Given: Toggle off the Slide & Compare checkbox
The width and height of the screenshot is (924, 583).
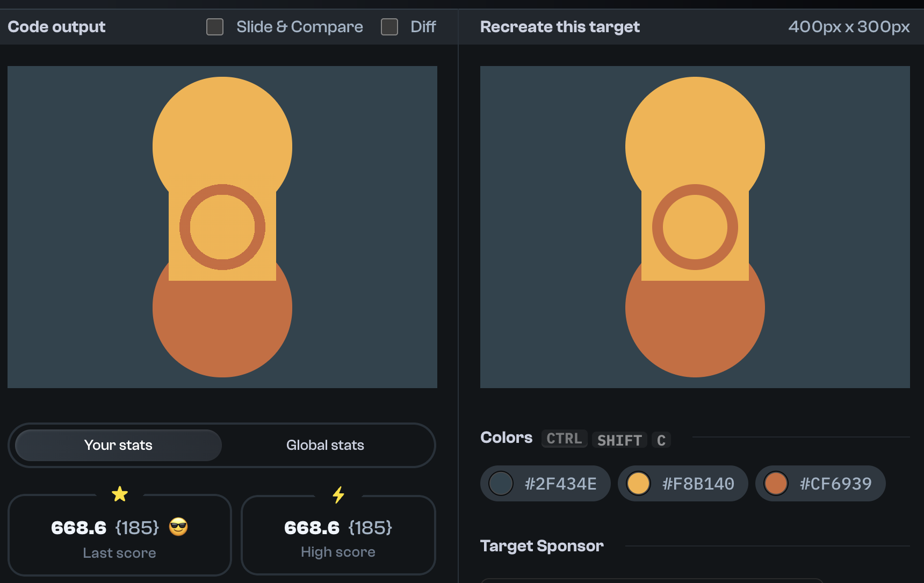Looking at the screenshot, I should coord(215,26).
